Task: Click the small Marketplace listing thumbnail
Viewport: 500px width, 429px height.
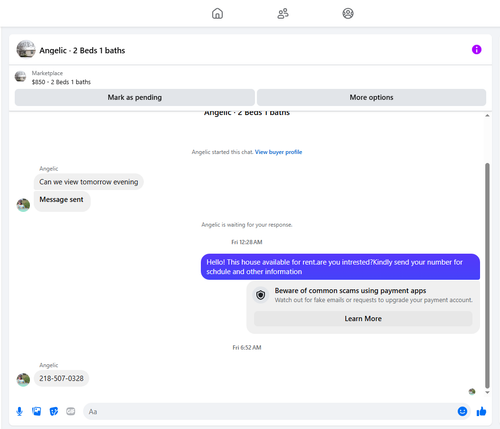Action: 20,76
